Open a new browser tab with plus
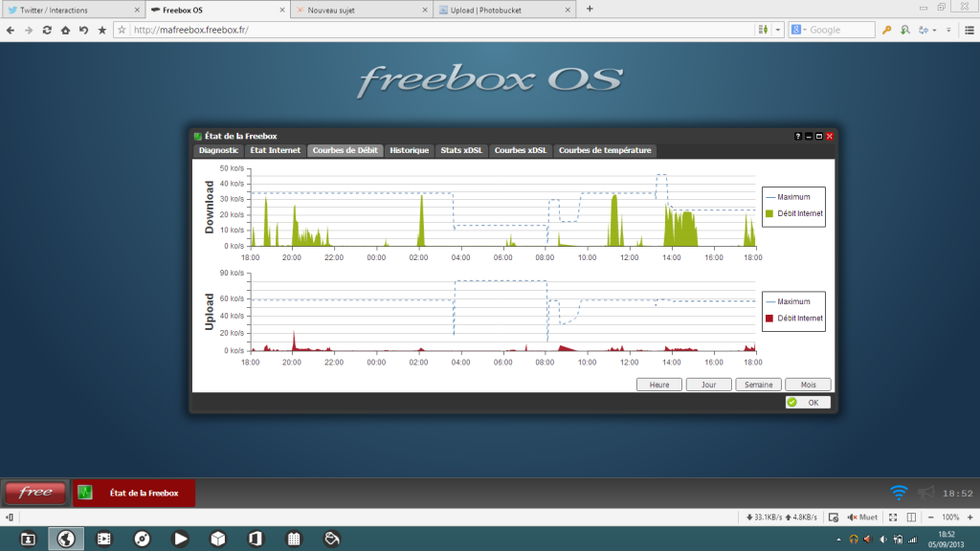 590,10
